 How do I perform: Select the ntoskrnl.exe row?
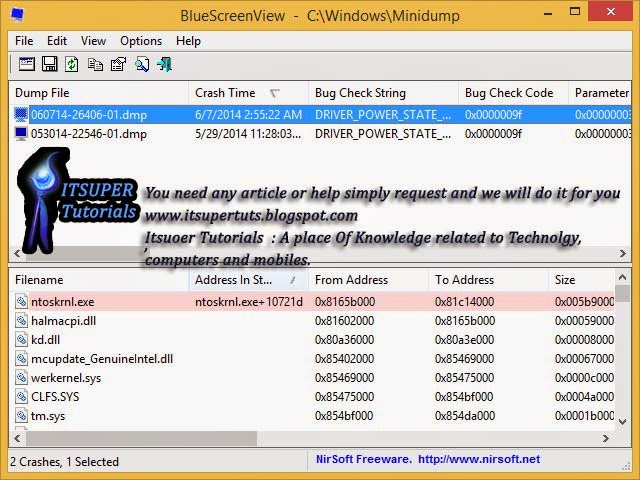point(314,302)
